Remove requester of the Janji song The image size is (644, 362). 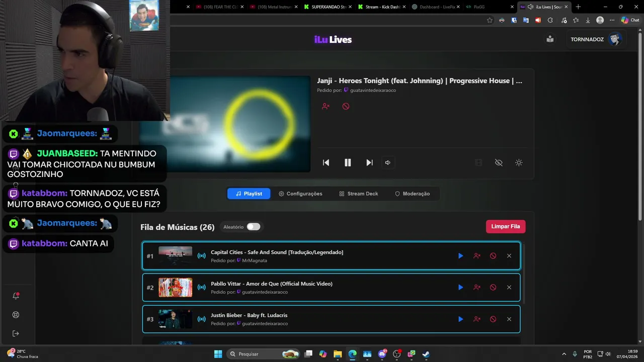pyautogui.click(x=326, y=106)
